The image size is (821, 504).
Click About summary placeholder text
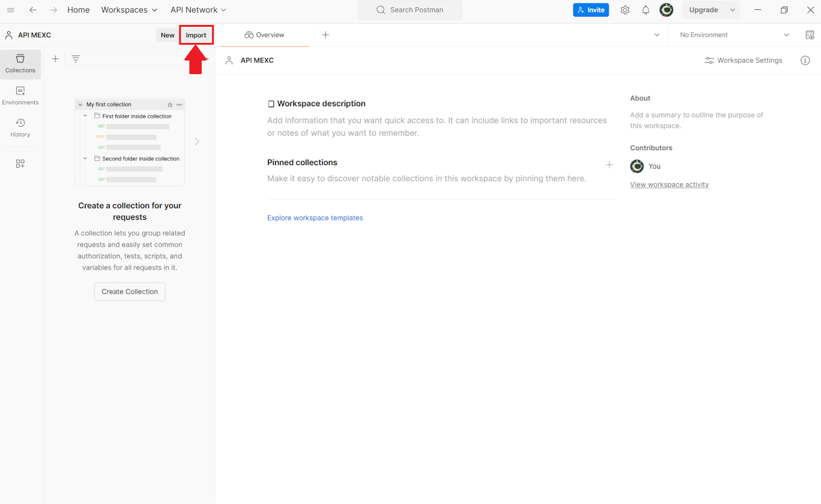(696, 120)
